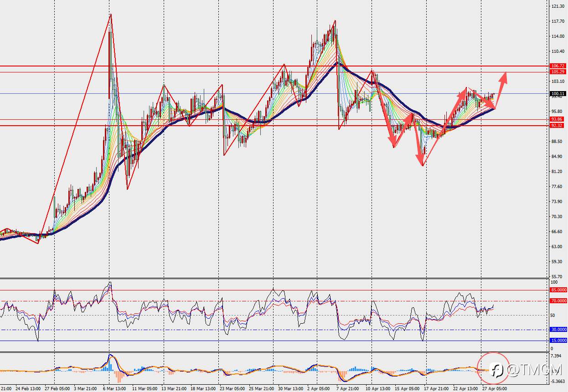
Task: Click the 30 Mar 13:00 time label
Action: coord(290,389)
